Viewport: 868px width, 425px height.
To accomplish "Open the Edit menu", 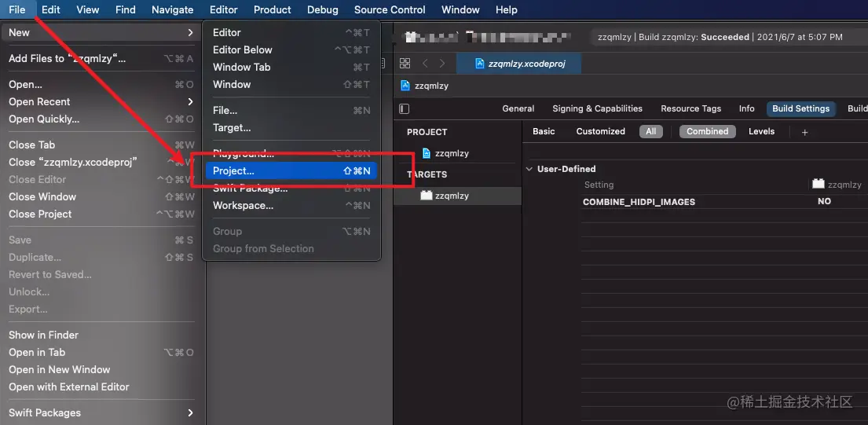I will pyautogui.click(x=51, y=9).
